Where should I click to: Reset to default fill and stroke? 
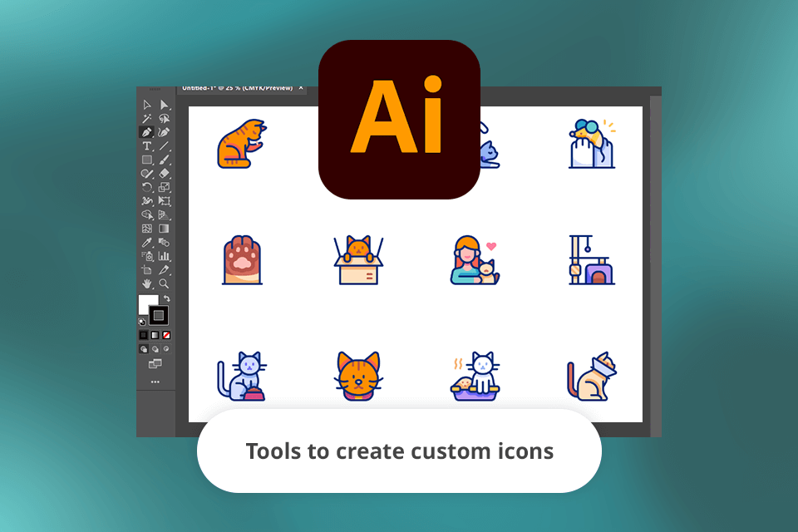coord(142,321)
